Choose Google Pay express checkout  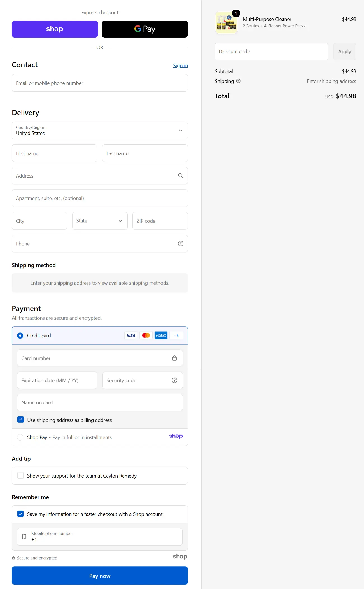tap(144, 29)
